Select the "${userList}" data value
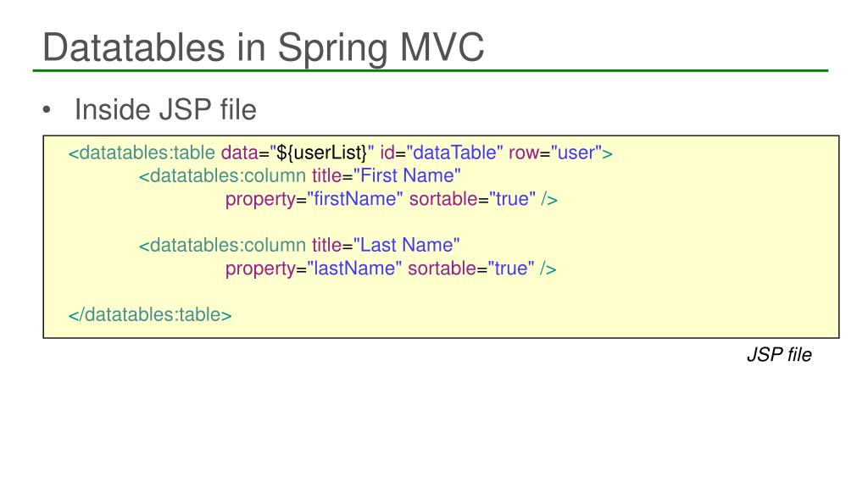The height and width of the screenshot is (488, 868). 323,153
